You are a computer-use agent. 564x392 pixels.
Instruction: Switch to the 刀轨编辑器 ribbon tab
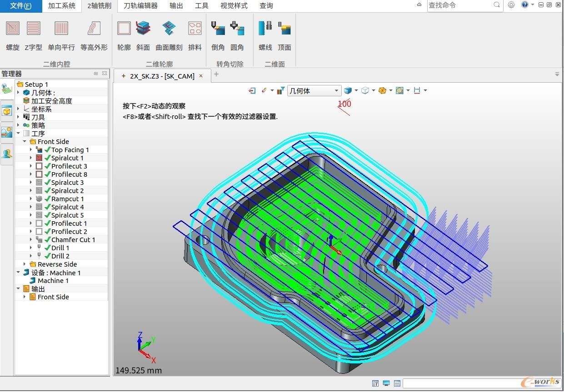coord(140,6)
